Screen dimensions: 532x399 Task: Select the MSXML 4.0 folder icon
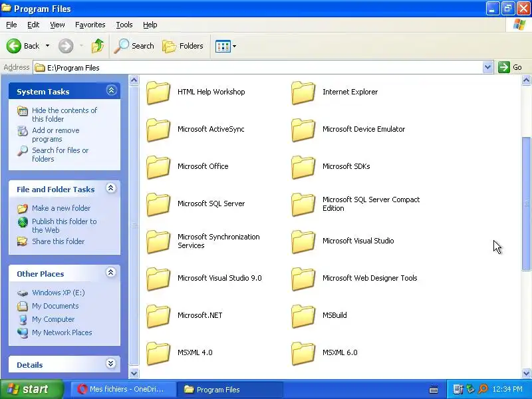(x=158, y=354)
